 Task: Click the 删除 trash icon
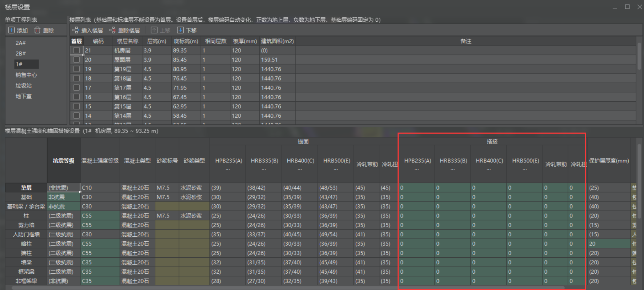point(37,30)
